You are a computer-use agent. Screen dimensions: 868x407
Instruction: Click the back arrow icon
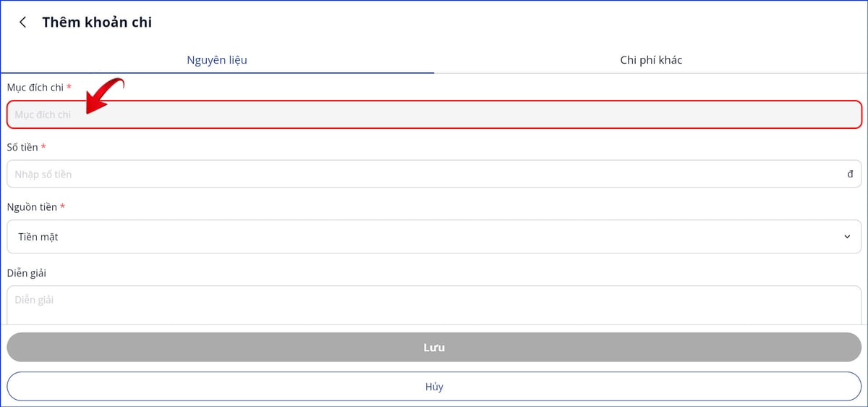(x=23, y=22)
